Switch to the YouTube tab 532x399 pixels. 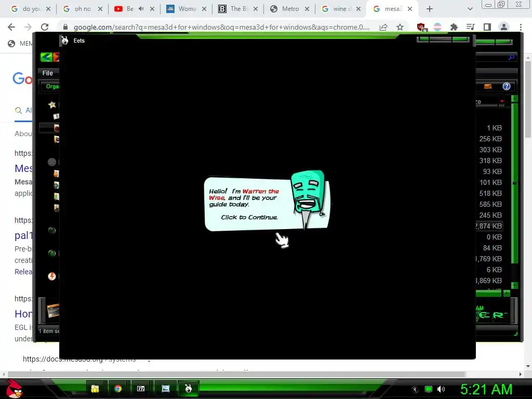pyautogui.click(x=130, y=9)
